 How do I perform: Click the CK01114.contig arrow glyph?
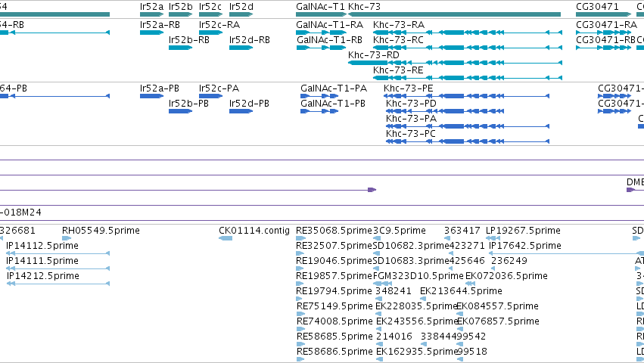tap(226, 238)
